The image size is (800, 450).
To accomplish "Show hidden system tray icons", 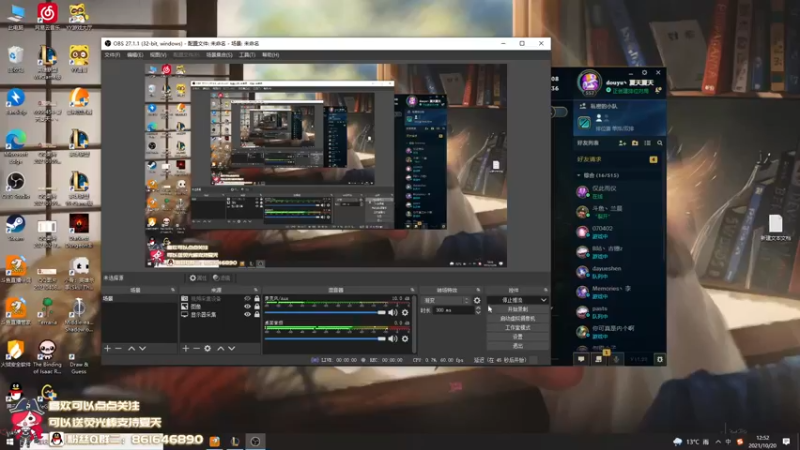I will (x=718, y=441).
